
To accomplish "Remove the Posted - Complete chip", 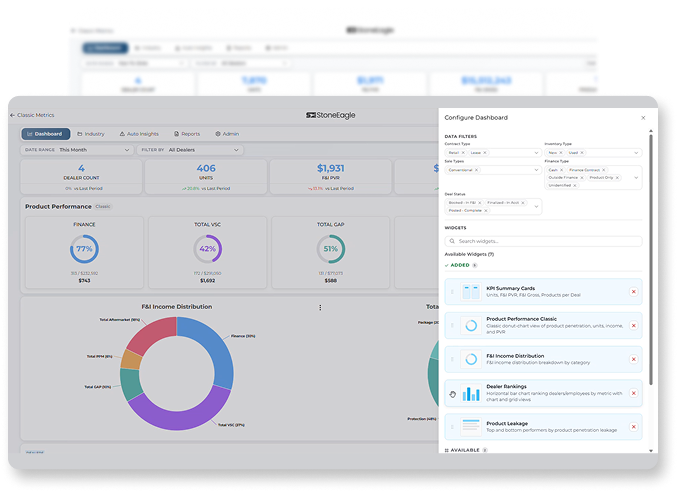I will coord(486,211).
